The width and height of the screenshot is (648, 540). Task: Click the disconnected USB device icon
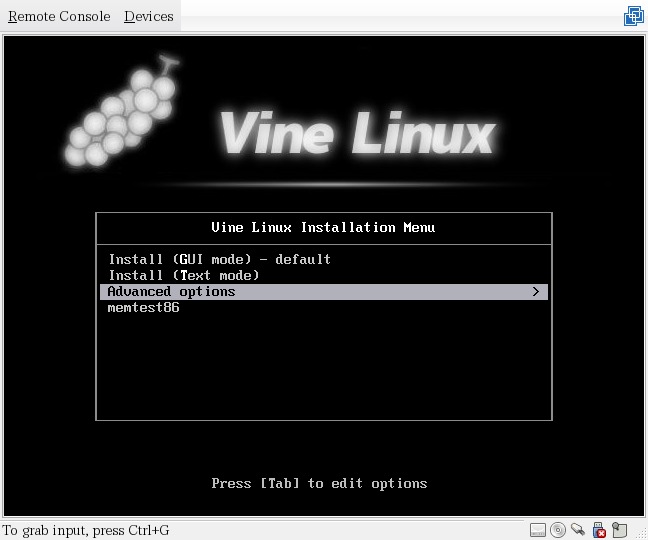click(599, 530)
